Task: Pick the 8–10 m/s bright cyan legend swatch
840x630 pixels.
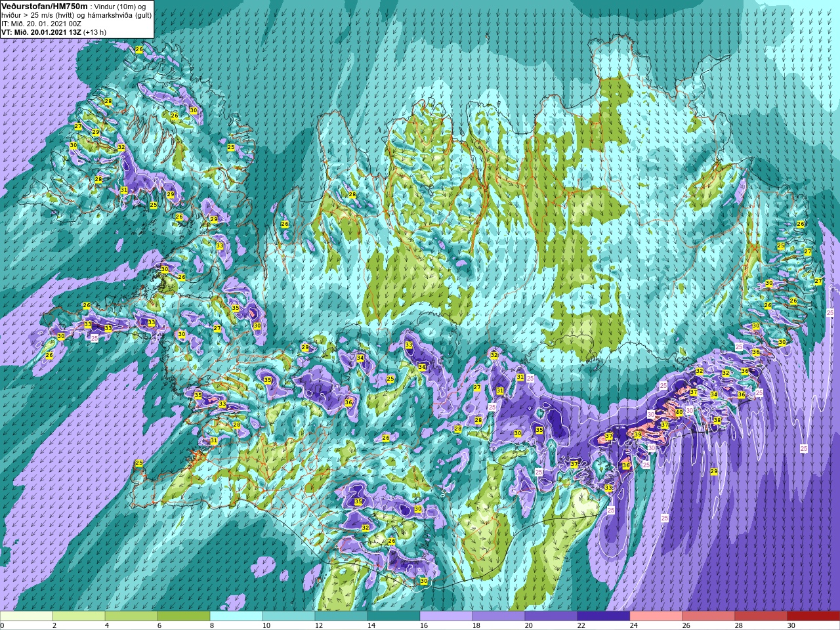Action: pyautogui.click(x=236, y=616)
